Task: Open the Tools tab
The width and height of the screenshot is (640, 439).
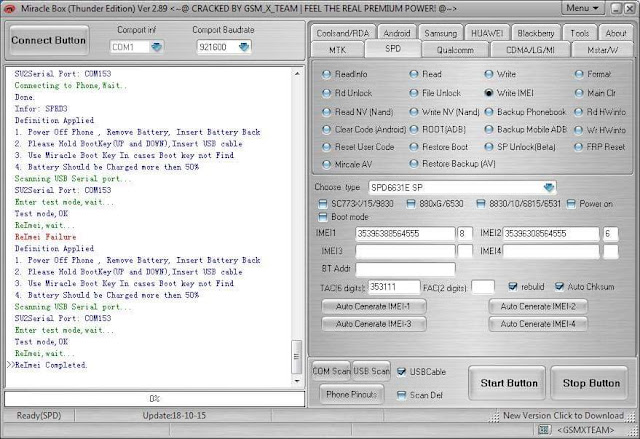Action: pos(580,33)
